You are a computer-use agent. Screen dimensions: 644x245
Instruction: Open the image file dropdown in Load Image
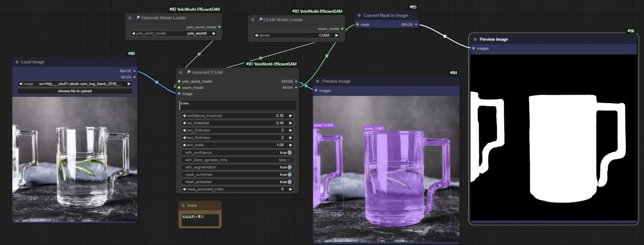click(75, 84)
